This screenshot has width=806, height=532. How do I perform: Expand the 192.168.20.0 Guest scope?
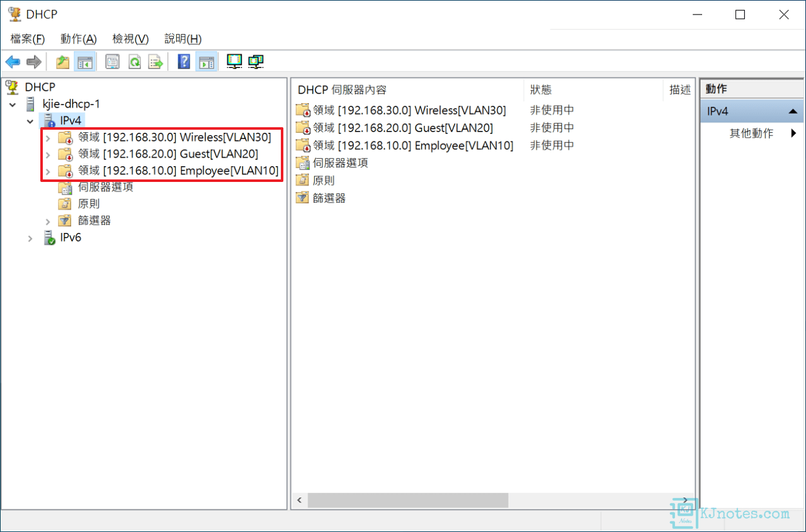(x=48, y=154)
